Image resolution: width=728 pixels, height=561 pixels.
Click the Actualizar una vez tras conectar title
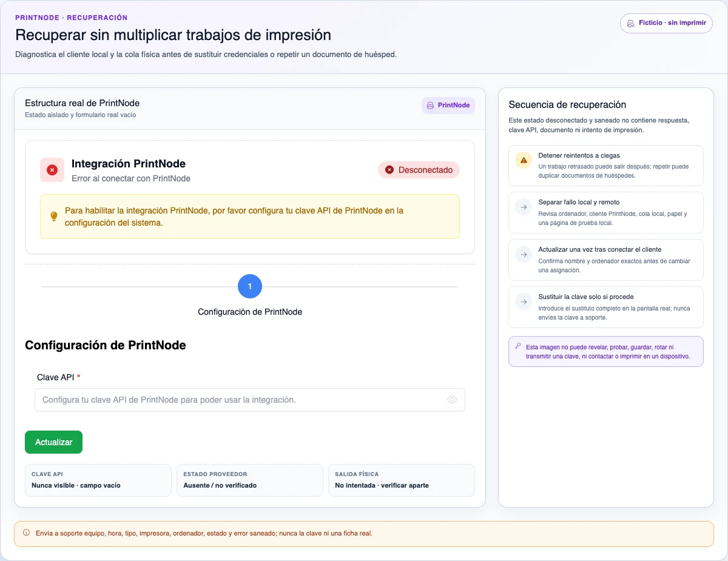pos(600,250)
